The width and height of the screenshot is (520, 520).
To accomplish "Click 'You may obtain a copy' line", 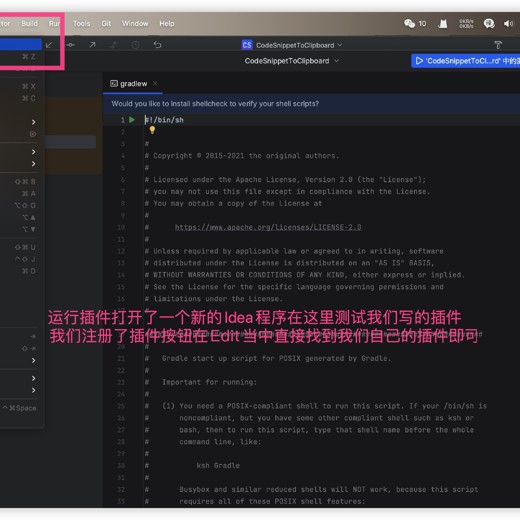I will pos(233,203).
